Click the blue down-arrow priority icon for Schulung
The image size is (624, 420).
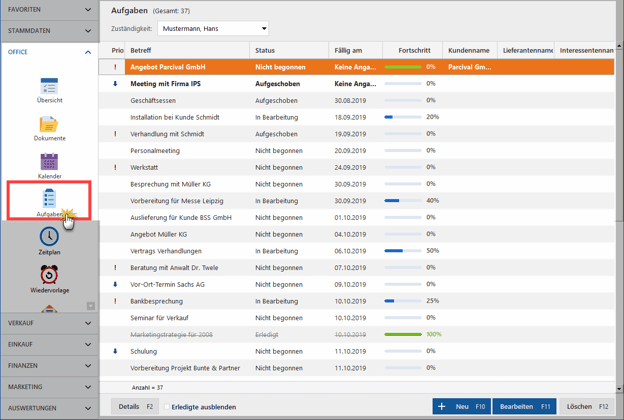click(x=116, y=351)
